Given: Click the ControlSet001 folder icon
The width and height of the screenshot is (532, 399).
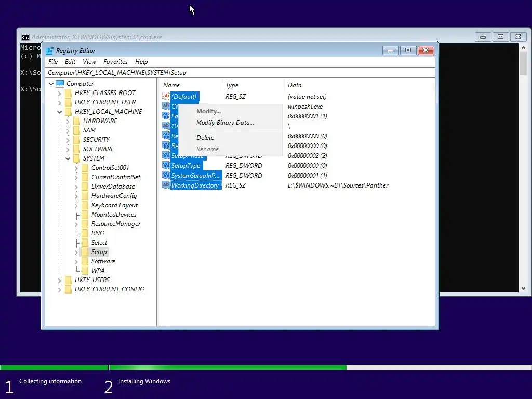Looking at the screenshot, I should point(85,168).
